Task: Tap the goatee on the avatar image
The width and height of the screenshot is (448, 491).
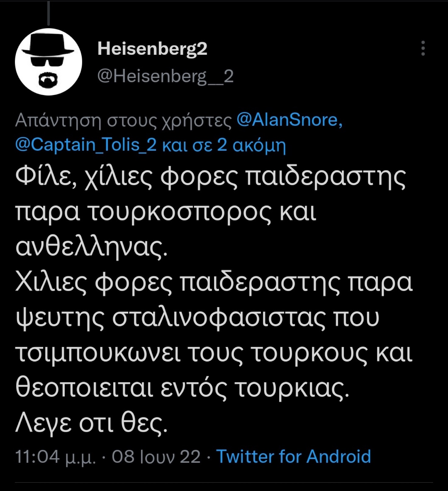Action: pos(48,80)
